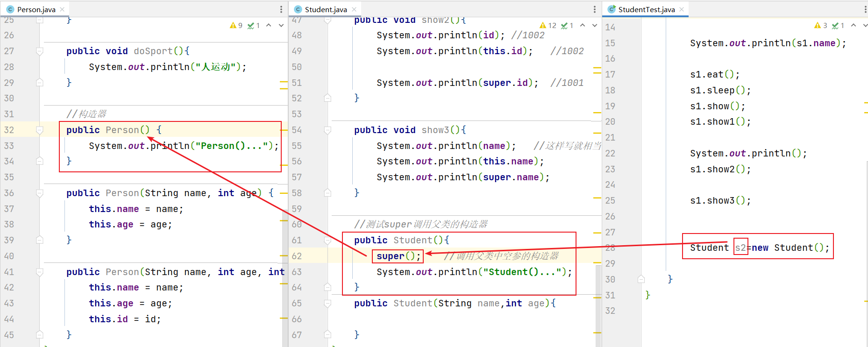Screen dimensions: 868x347
Task: Click "this.id = id;" in Person.java
Action: tap(125, 319)
